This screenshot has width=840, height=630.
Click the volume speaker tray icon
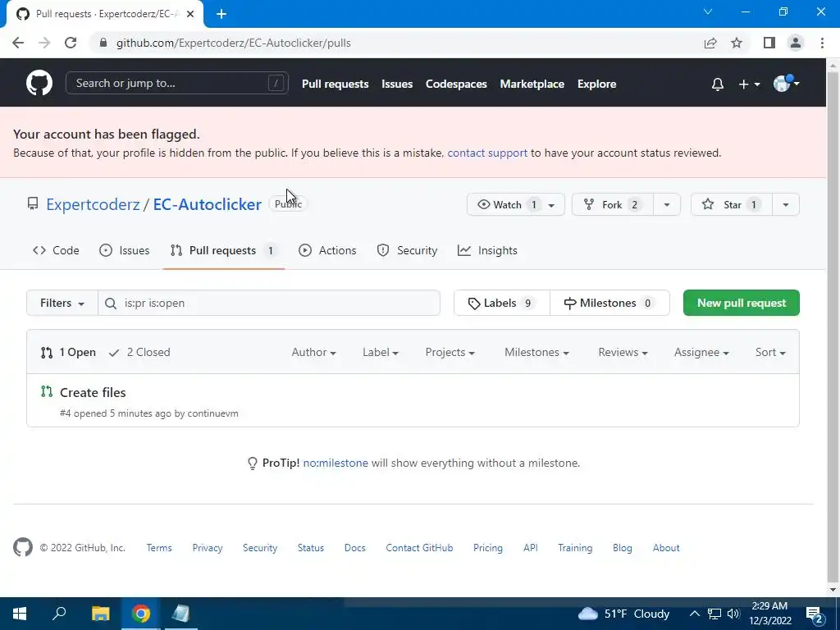733,614
